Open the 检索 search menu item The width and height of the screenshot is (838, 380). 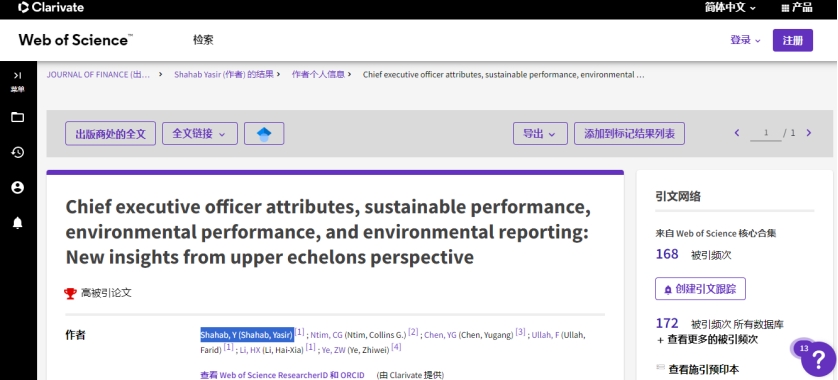[203, 40]
